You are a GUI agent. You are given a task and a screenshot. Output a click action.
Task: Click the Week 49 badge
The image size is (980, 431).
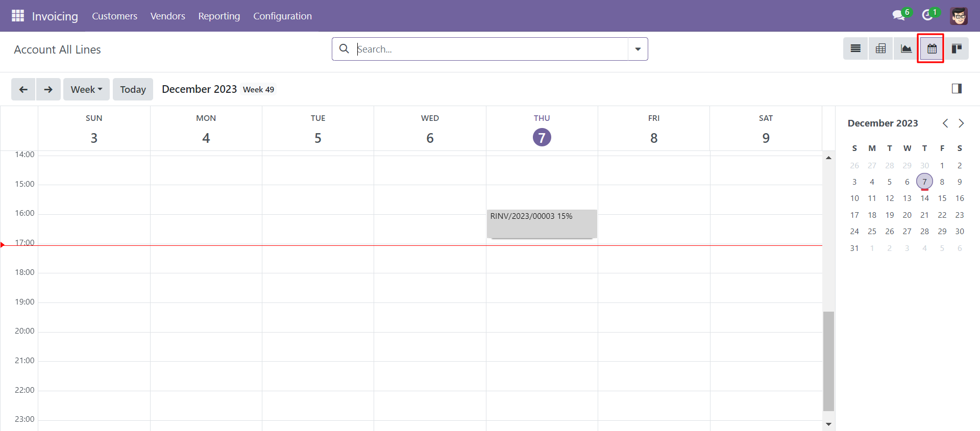coord(258,90)
